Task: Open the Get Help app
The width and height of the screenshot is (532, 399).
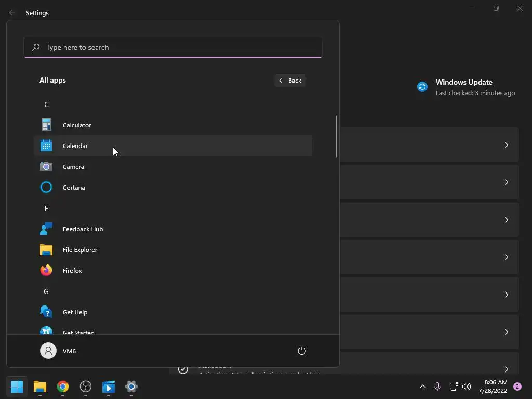Action: [x=172, y=312]
